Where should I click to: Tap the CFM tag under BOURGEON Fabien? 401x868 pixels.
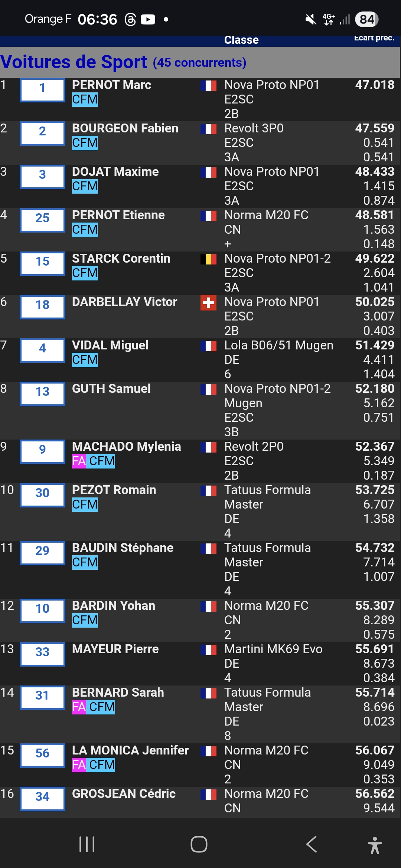85,143
